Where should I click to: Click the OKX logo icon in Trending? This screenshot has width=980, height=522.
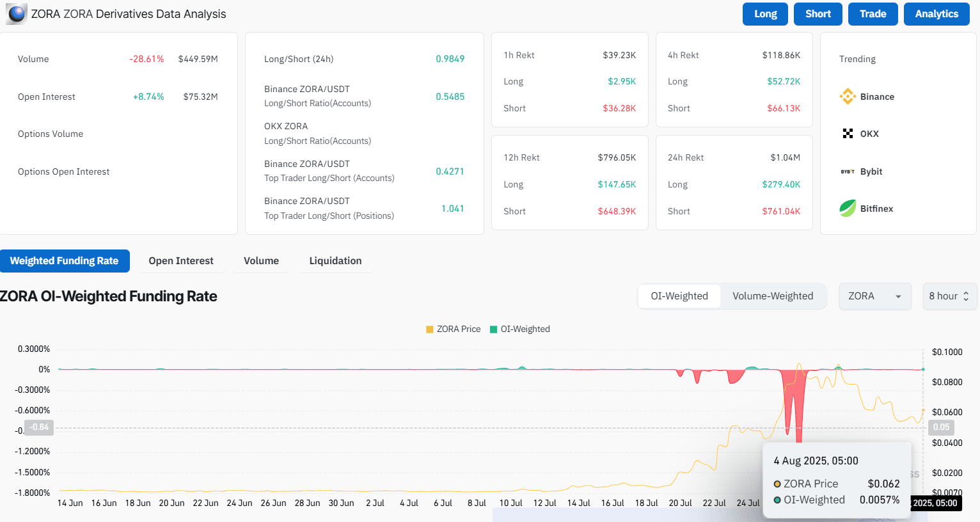[848, 134]
